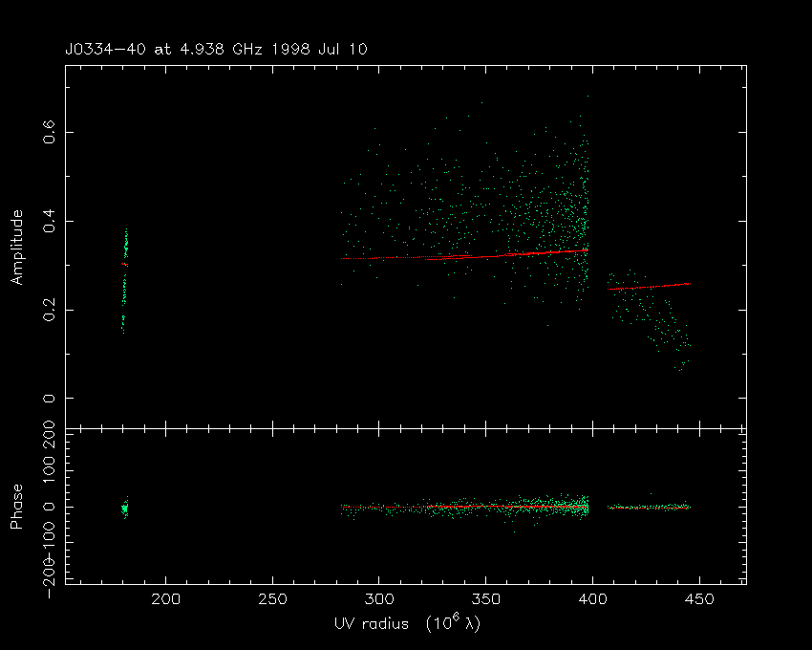Click the x-axis tick label '350'
This screenshot has width=812, height=650.
(485, 599)
